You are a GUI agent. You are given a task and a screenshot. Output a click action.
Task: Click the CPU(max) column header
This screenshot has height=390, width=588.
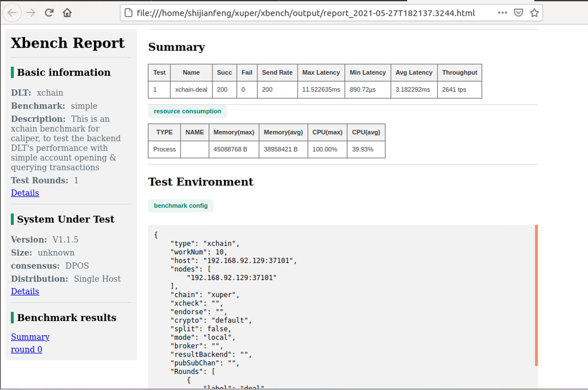coord(327,132)
